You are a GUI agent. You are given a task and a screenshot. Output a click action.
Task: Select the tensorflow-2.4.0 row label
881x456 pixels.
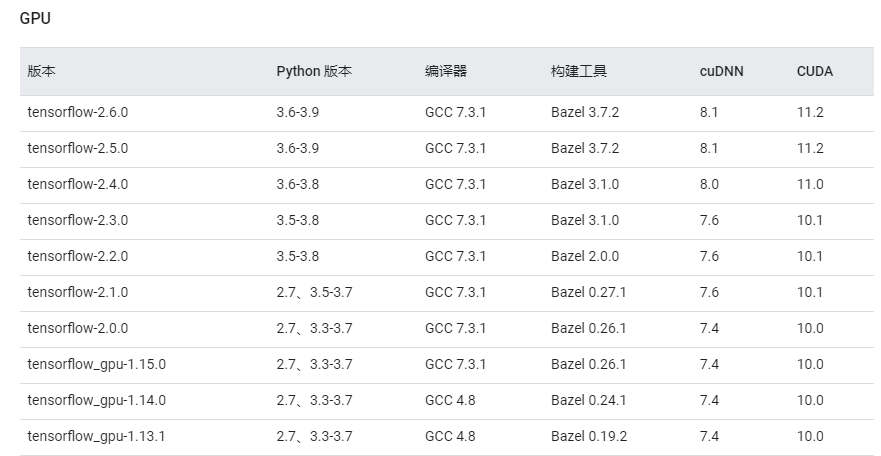tap(78, 184)
